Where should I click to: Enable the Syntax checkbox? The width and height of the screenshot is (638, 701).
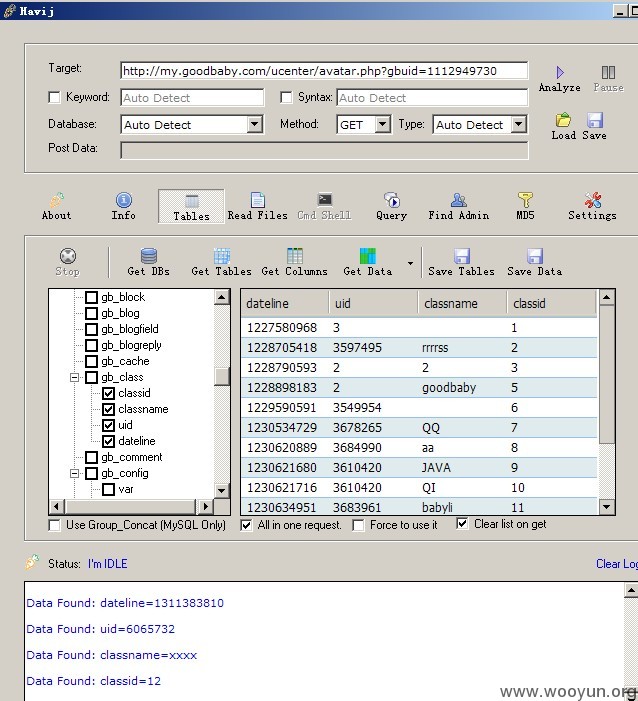point(286,97)
